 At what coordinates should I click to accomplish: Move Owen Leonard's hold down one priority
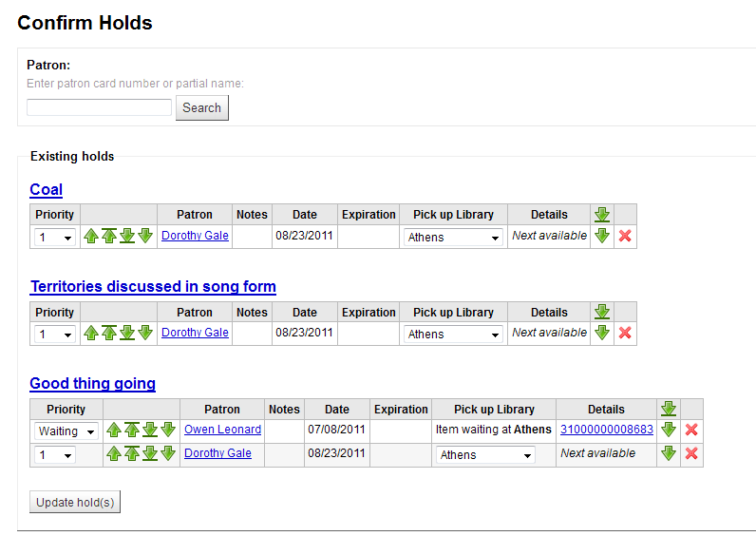(x=168, y=430)
